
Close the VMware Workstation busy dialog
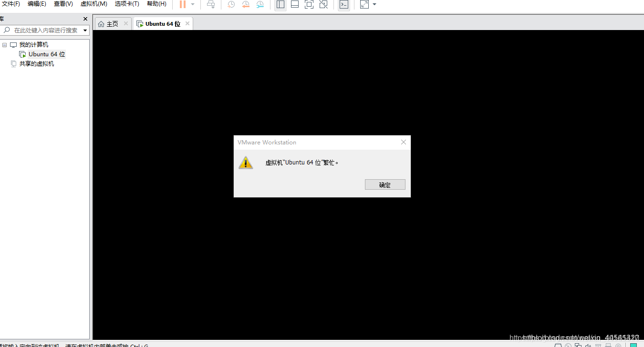coord(404,142)
